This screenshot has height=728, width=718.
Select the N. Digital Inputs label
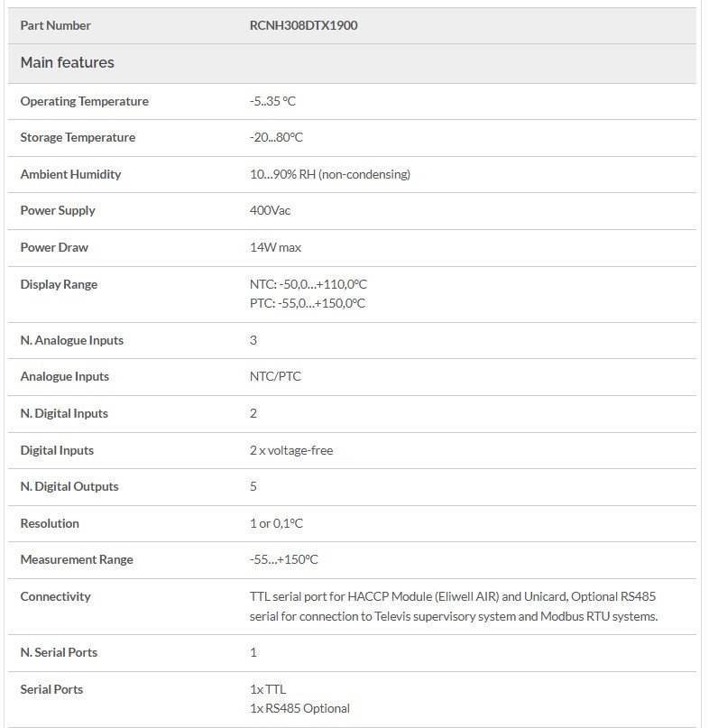(64, 413)
